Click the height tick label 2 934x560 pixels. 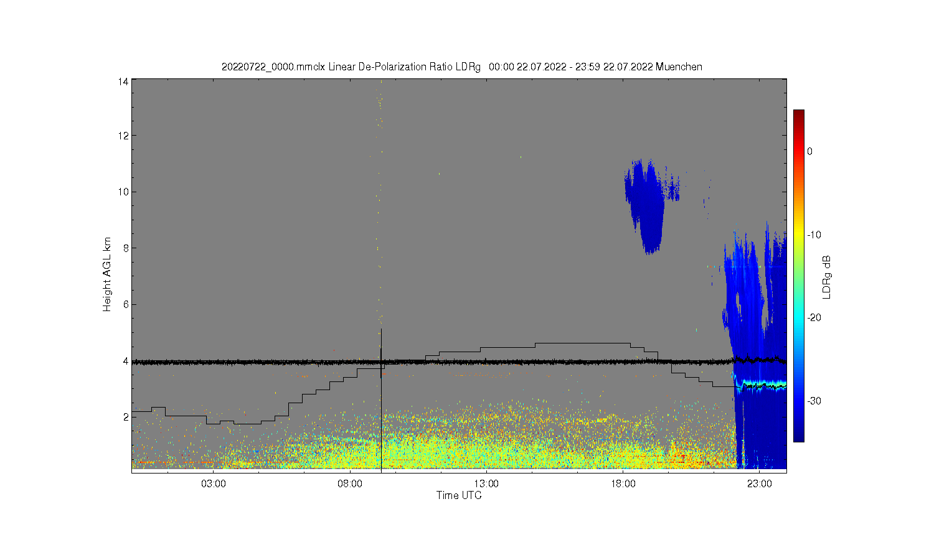(126, 417)
